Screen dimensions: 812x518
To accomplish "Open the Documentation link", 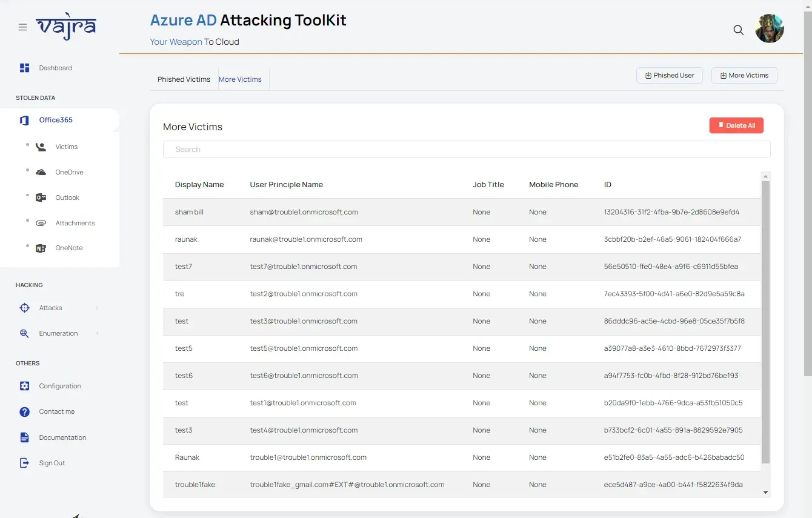I will pos(62,437).
